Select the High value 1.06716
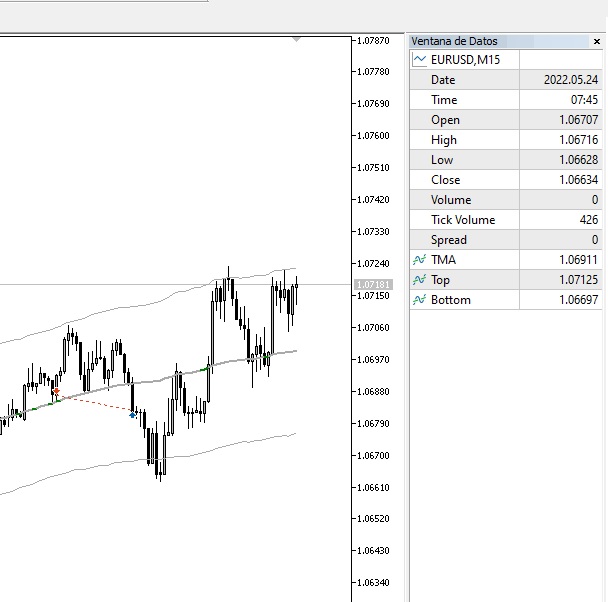 click(x=579, y=140)
